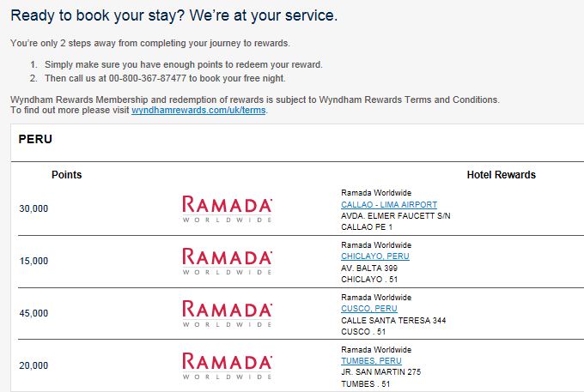Select the 30,000 points value

point(33,208)
